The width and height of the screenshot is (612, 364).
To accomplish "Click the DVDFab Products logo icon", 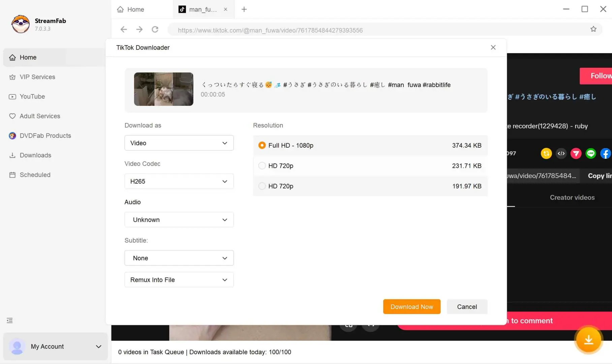I will (x=12, y=135).
